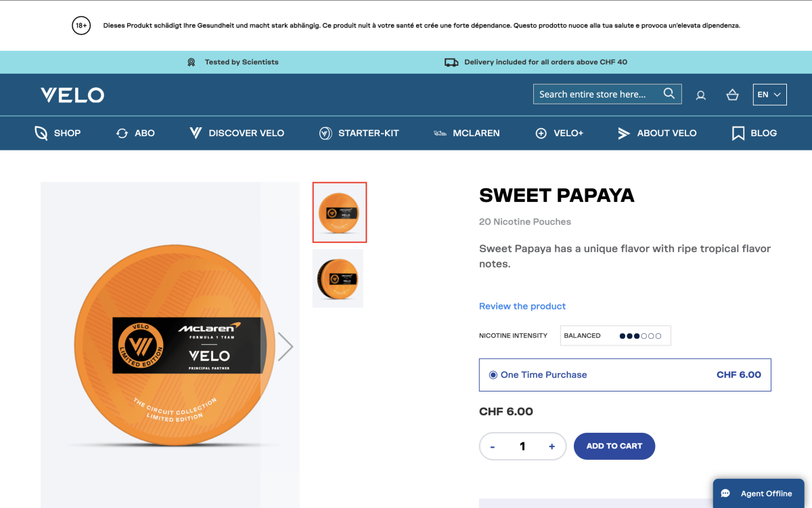Screen dimensions: 812x508
Task: Select the second product thumbnail image
Action: (338, 278)
